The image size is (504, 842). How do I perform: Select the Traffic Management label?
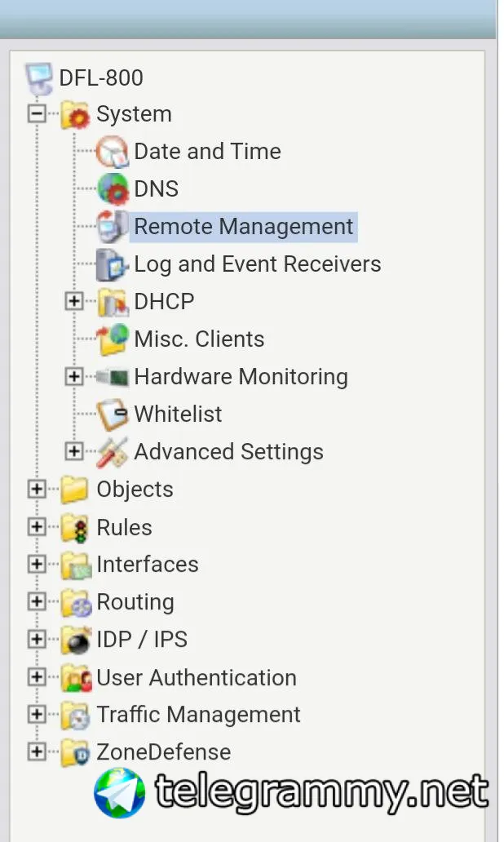(x=199, y=716)
